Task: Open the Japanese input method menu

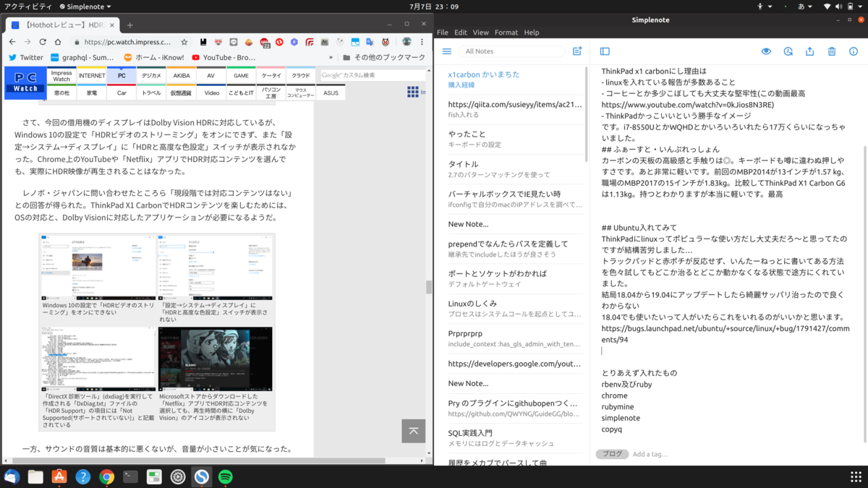Action: (x=805, y=7)
